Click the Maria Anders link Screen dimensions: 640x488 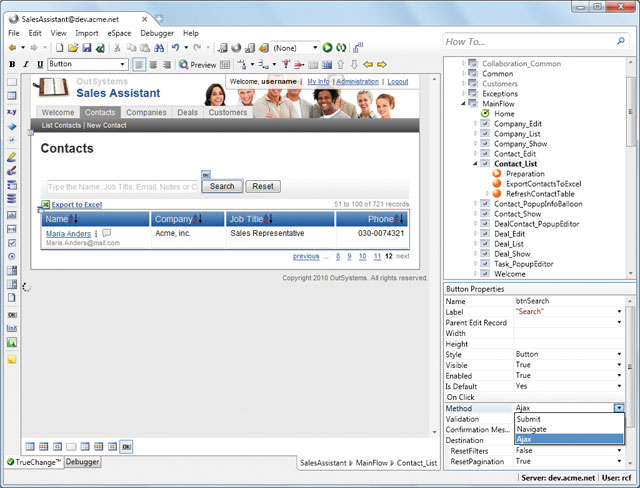(69, 234)
